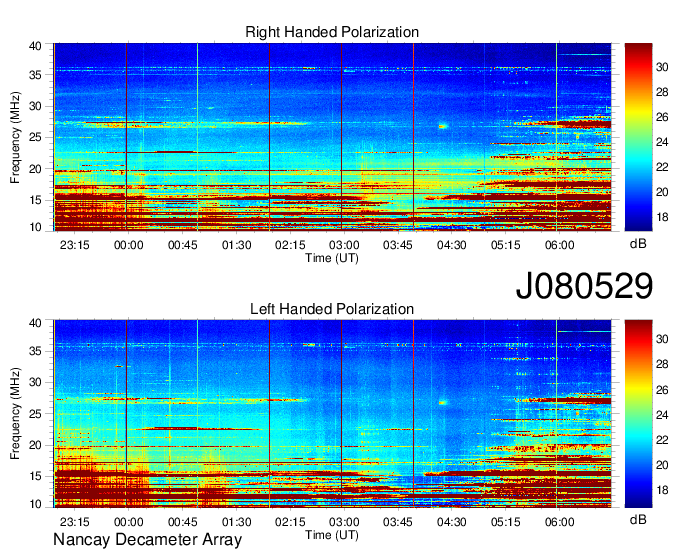Click 00:00 time tick on top plot
Viewport: 680px width, 552px height.
click(x=128, y=245)
